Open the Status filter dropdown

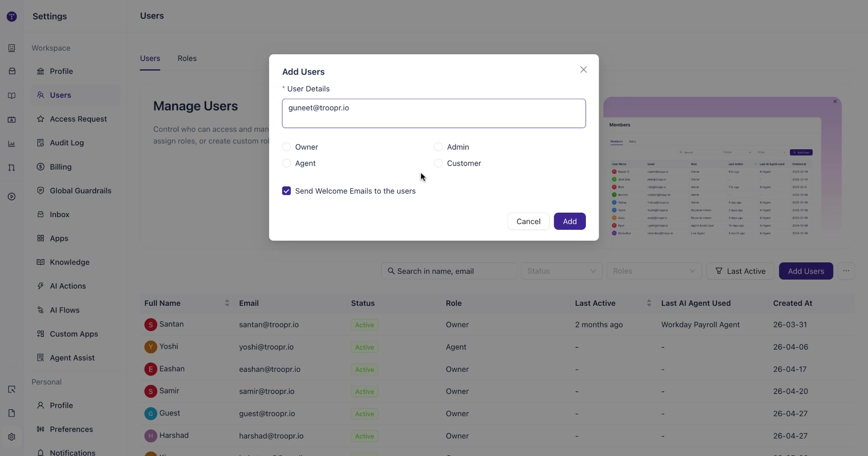tap(561, 271)
